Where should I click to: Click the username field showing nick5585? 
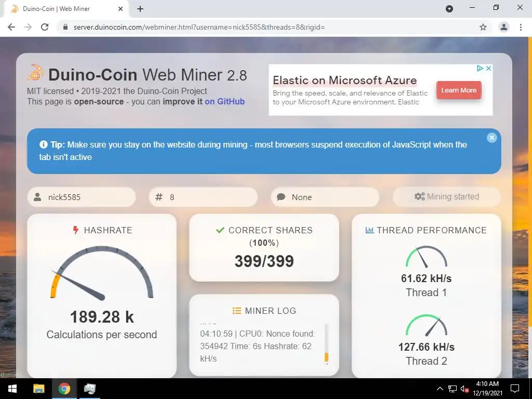(82, 197)
